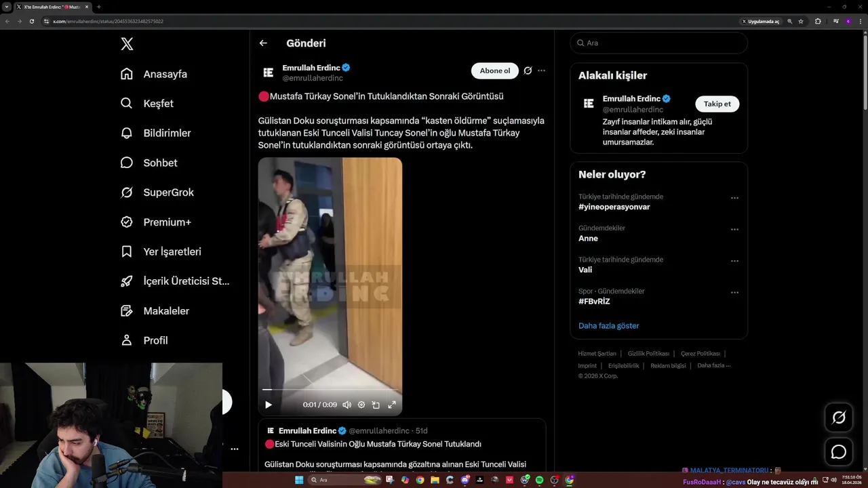Open a new browser tab

[99, 7]
